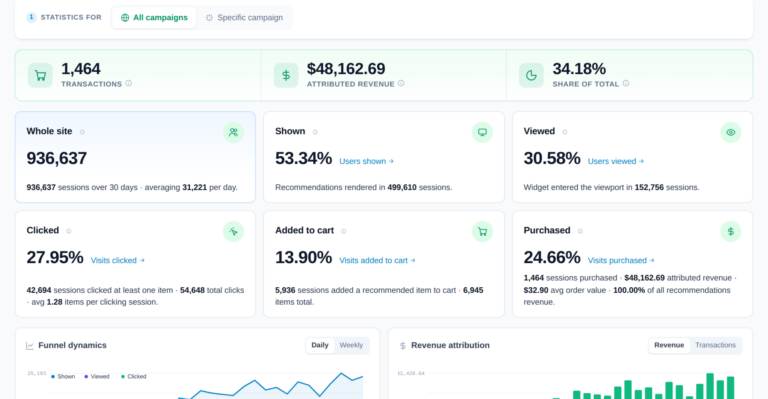Open the Users shown link
Image resolution: width=768 pixels, height=399 pixels.
tap(366, 161)
